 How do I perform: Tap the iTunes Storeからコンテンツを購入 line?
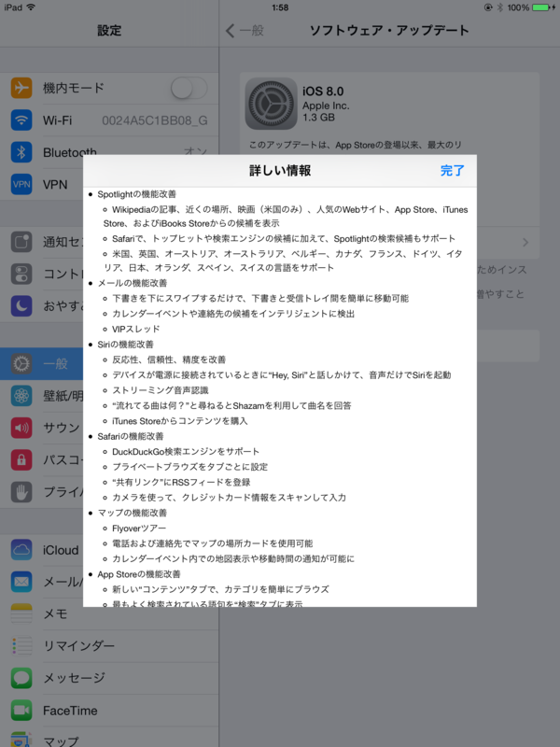(x=179, y=421)
